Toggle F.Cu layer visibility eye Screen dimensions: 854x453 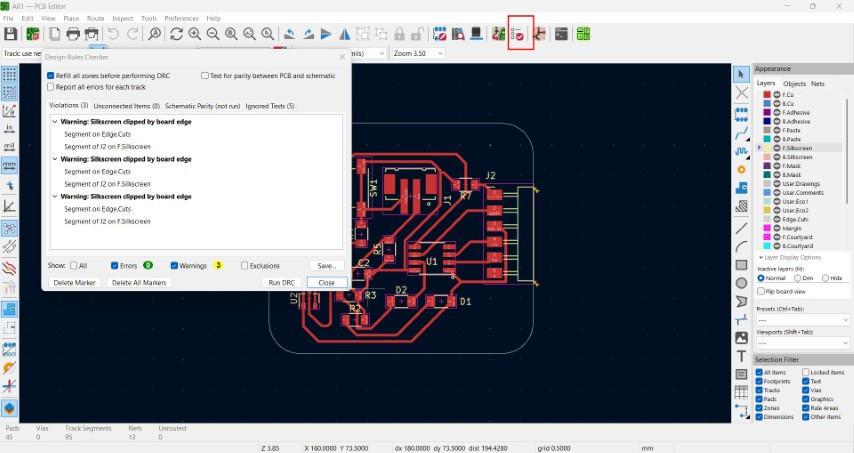(x=777, y=95)
